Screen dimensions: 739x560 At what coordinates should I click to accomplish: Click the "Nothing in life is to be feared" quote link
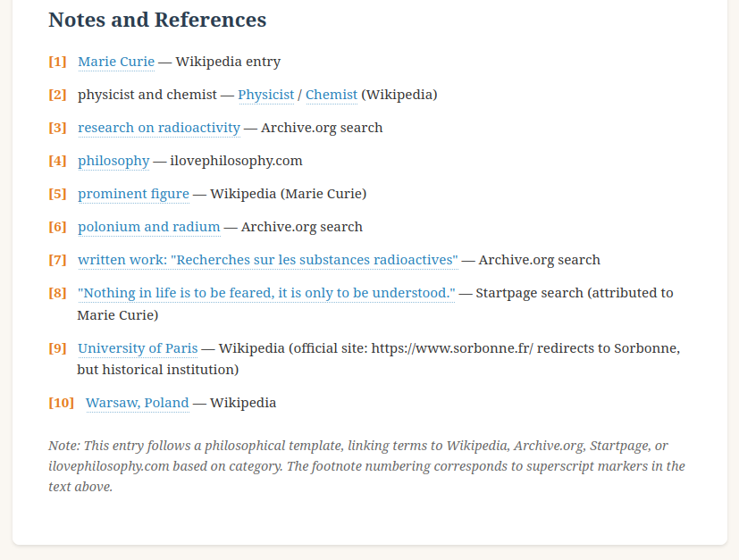point(266,293)
